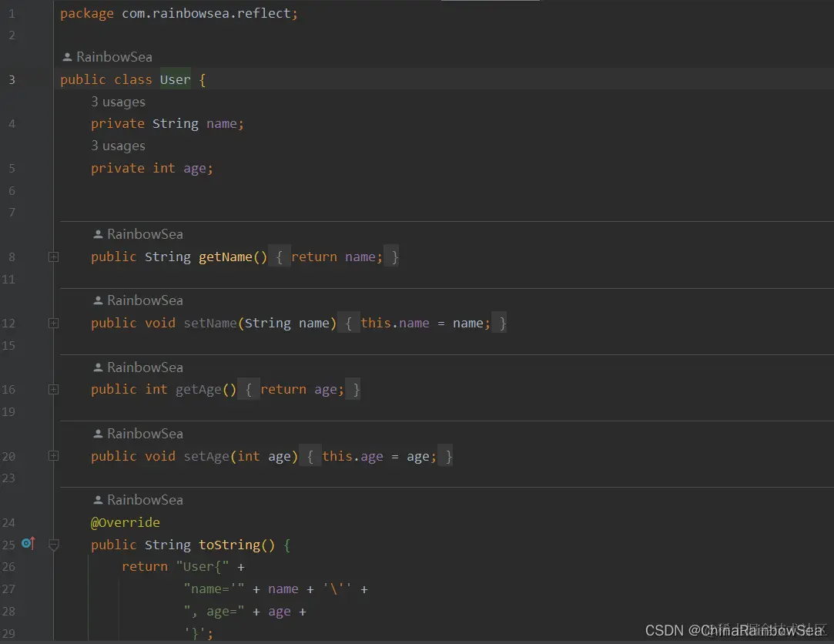This screenshot has height=644, width=834.
Task: Click the ", age=" string literal
Action: (x=214, y=612)
